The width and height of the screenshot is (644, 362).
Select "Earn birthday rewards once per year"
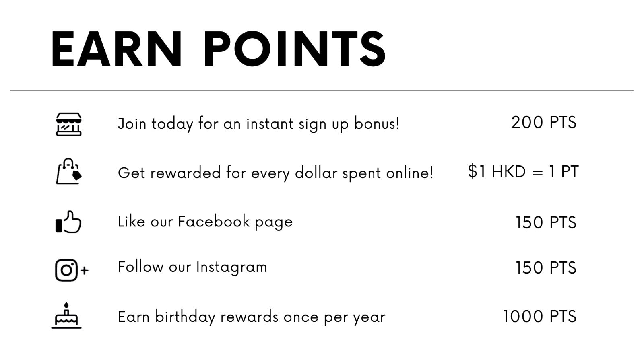(x=252, y=317)
